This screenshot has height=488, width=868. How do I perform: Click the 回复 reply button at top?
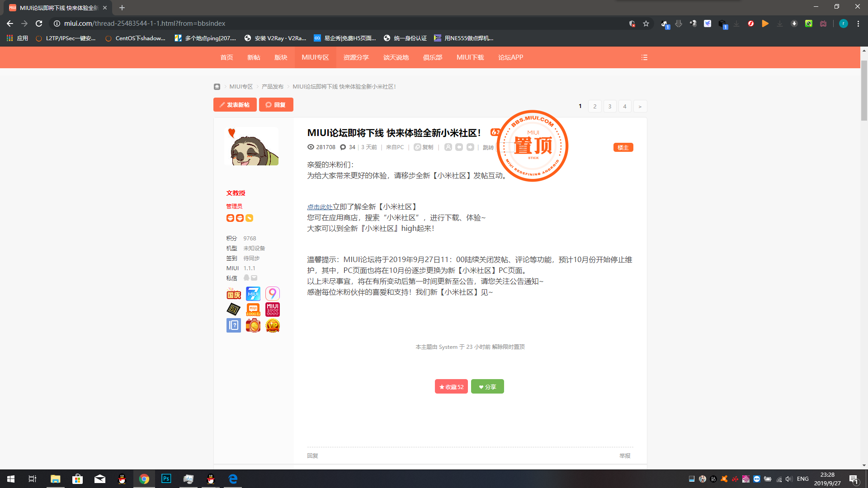[x=276, y=105]
